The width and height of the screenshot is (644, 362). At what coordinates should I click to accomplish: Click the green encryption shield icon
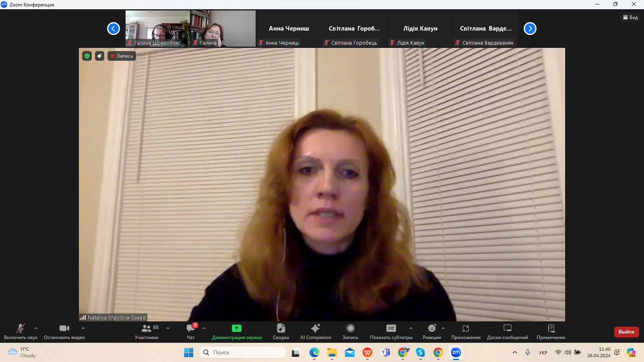click(x=87, y=56)
